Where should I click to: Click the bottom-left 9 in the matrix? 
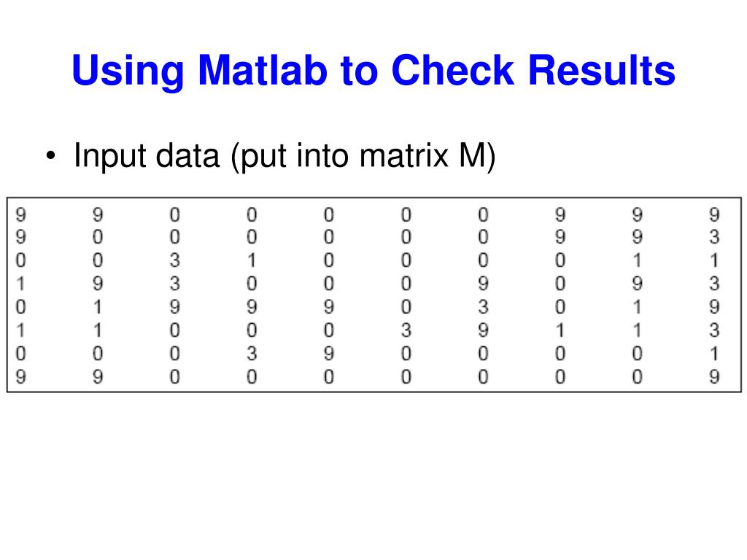pos(20,377)
